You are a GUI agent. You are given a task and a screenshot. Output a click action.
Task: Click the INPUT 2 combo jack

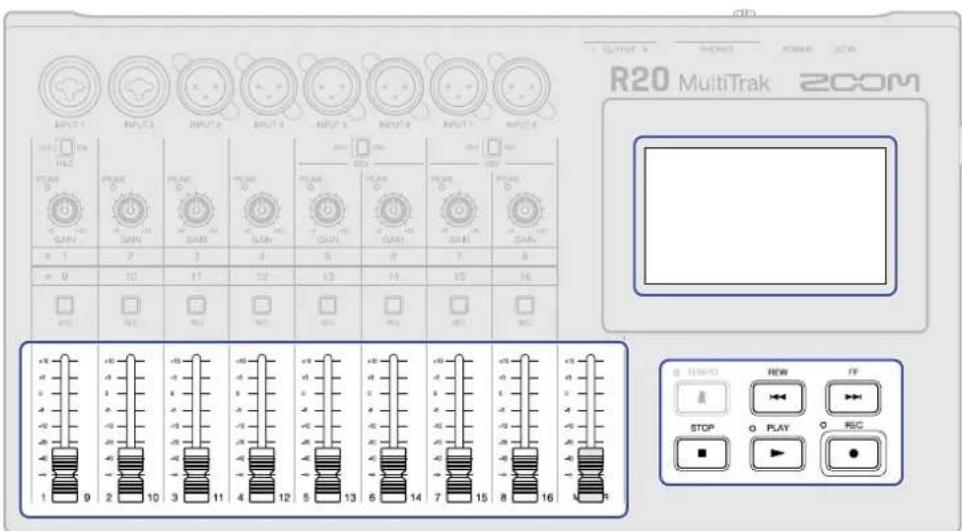pyautogui.click(x=139, y=86)
